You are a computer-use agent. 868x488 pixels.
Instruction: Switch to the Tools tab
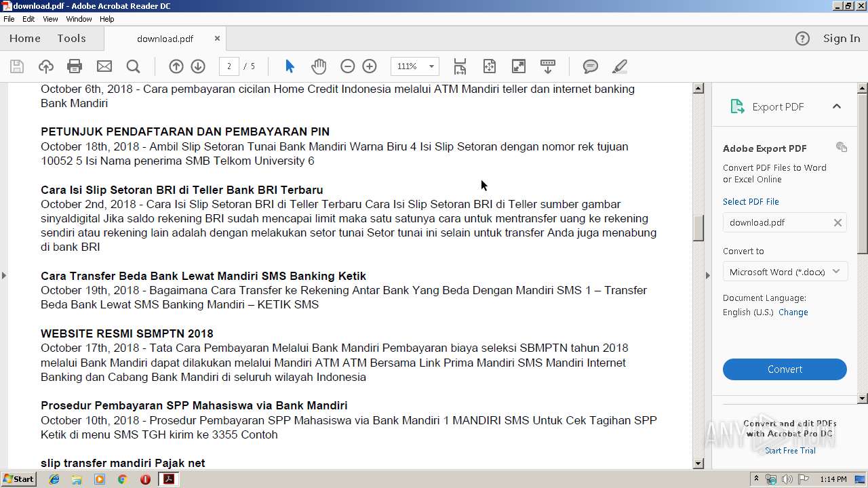click(71, 39)
